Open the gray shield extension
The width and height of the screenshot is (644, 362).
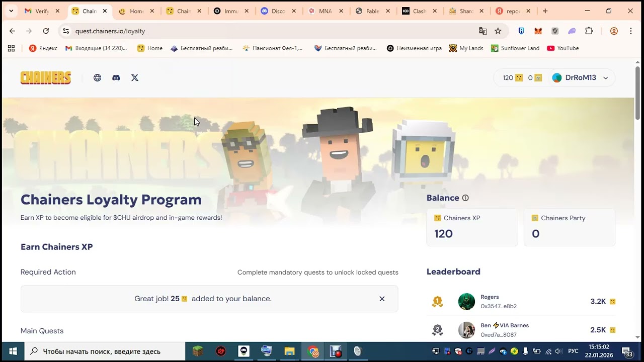pos(555,31)
